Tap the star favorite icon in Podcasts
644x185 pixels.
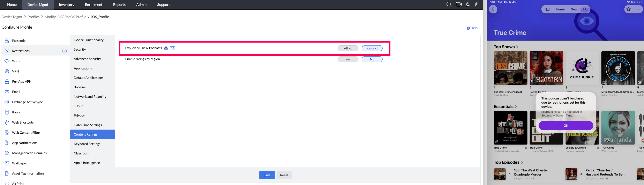click(628, 9)
